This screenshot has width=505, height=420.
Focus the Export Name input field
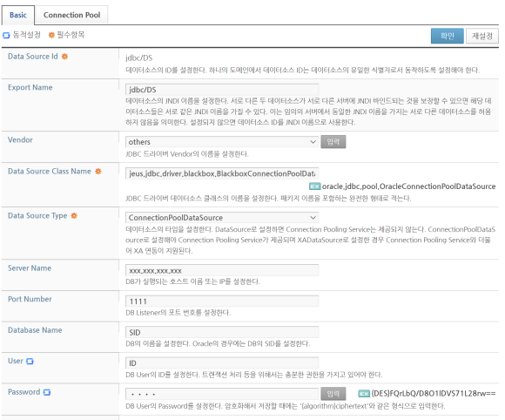[222, 90]
